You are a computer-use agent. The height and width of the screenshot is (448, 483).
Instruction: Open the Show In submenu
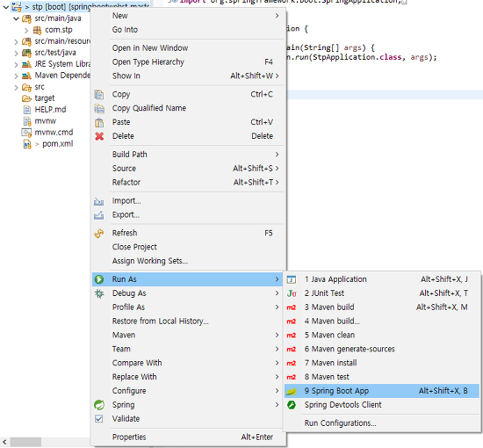click(189, 76)
